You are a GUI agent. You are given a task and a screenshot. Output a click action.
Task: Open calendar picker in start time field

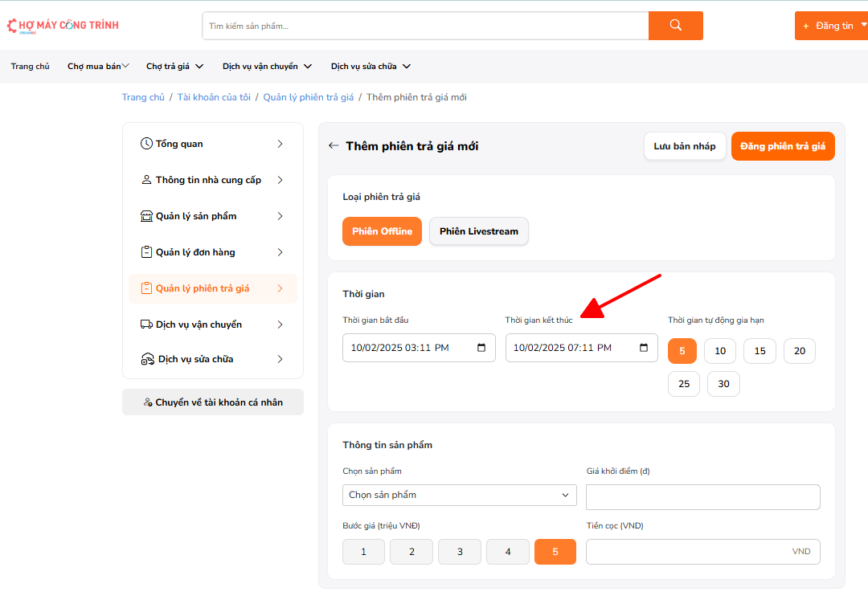pos(481,348)
